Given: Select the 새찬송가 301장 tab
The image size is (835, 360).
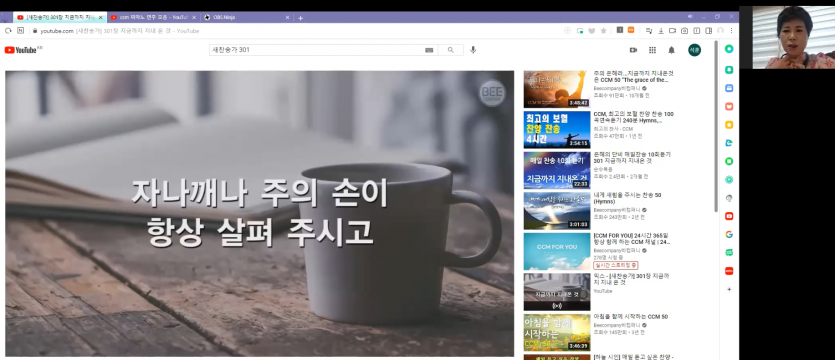Looking at the screenshot, I should 59,18.
